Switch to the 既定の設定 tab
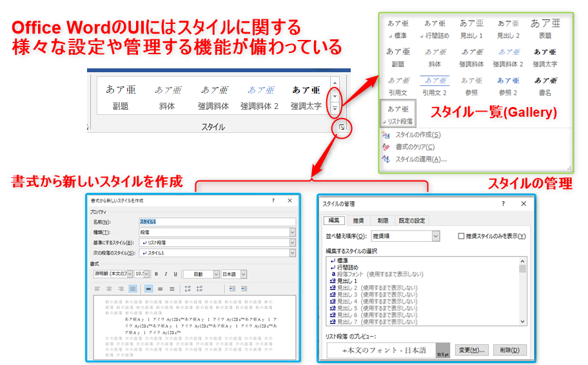This screenshot has width=588, height=365. [412, 221]
